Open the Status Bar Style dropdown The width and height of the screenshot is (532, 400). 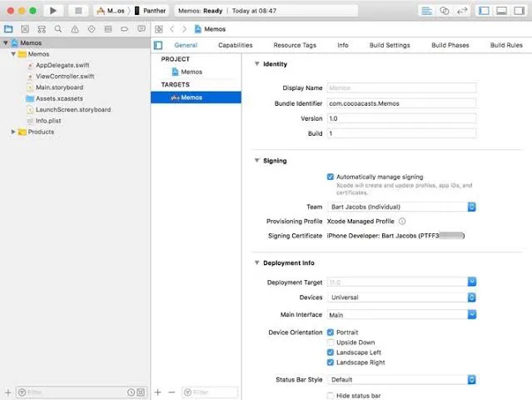402,380
